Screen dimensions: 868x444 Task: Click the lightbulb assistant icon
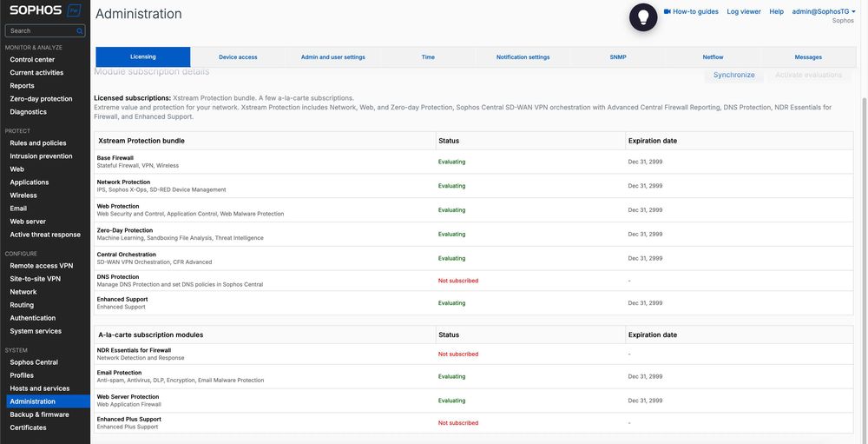642,17
